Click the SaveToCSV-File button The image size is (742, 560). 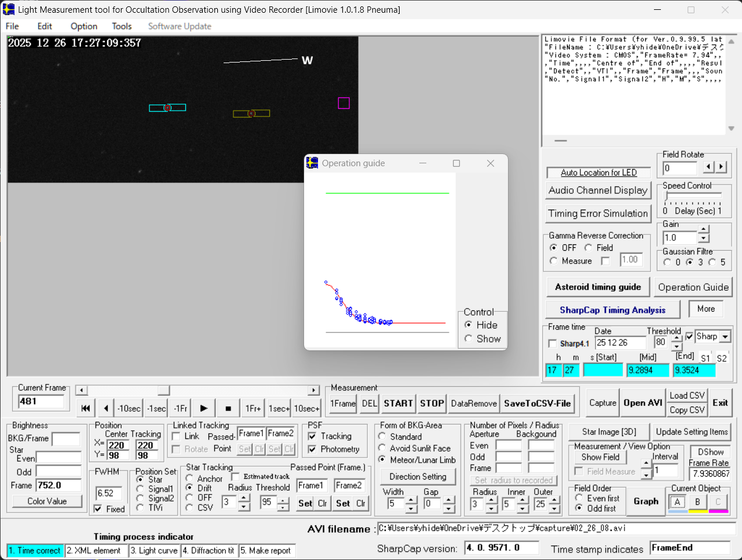coord(537,404)
